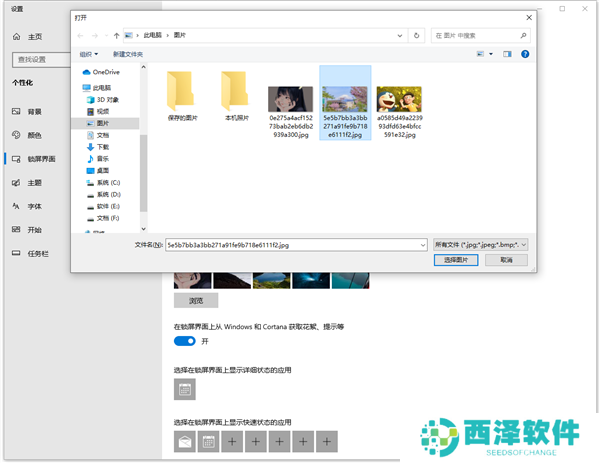Click the detailed status calendar app icon
600x463 pixels.
click(x=185, y=390)
